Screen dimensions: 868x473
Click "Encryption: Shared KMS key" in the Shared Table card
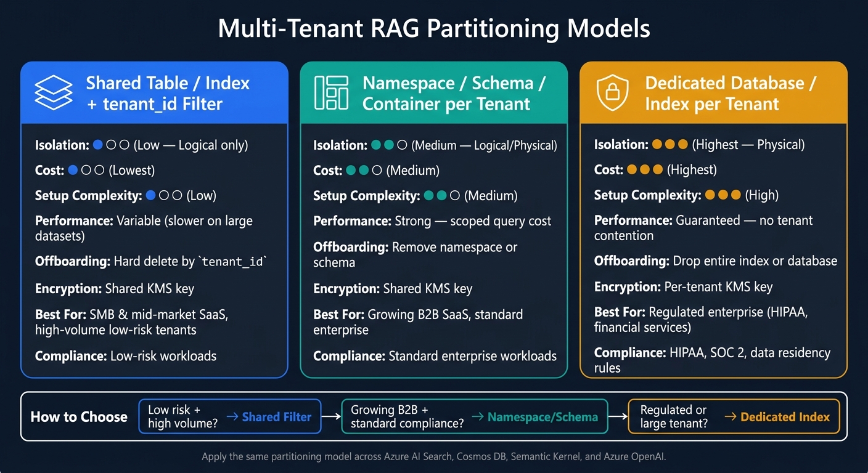tap(115, 288)
